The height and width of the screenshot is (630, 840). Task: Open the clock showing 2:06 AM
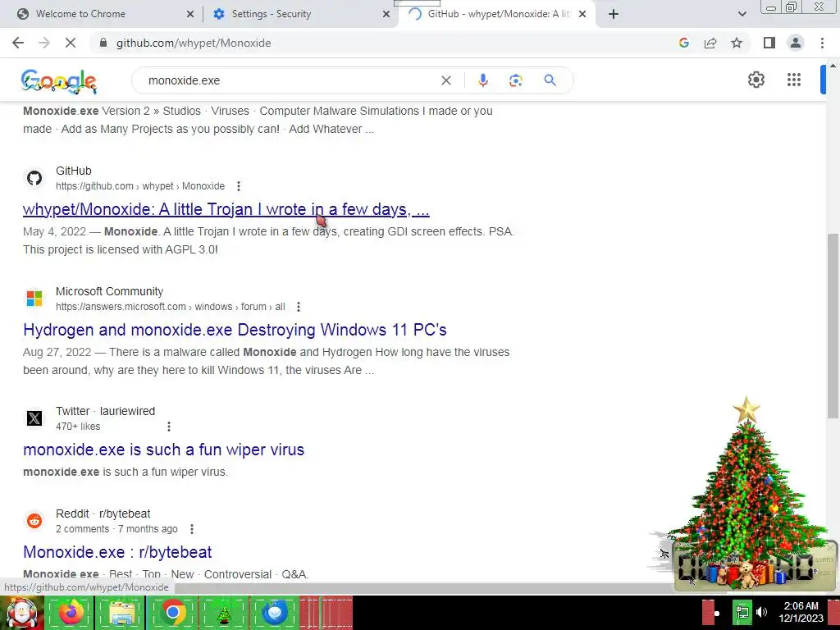pyautogui.click(x=801, y=612)
